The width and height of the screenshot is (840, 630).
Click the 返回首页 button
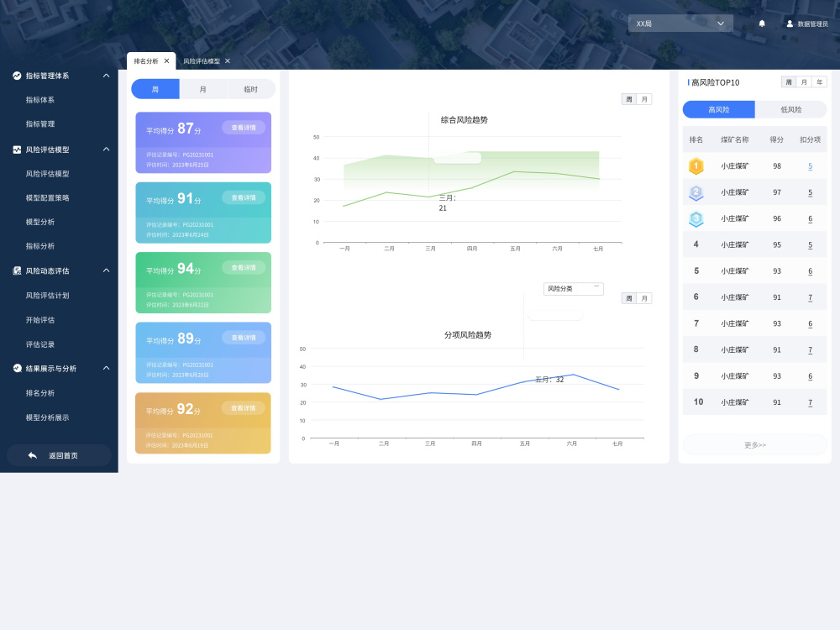pyautogui.click(x=59, y=455)
